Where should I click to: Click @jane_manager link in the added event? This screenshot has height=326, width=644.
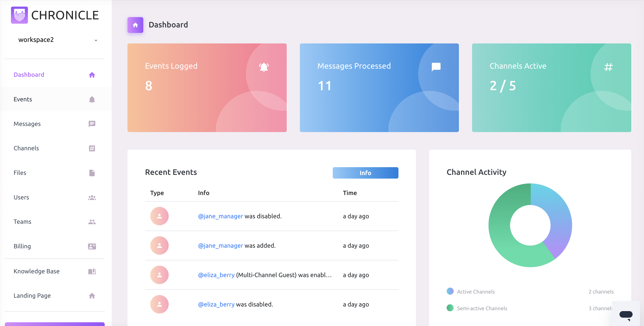[x=220, y=245]
